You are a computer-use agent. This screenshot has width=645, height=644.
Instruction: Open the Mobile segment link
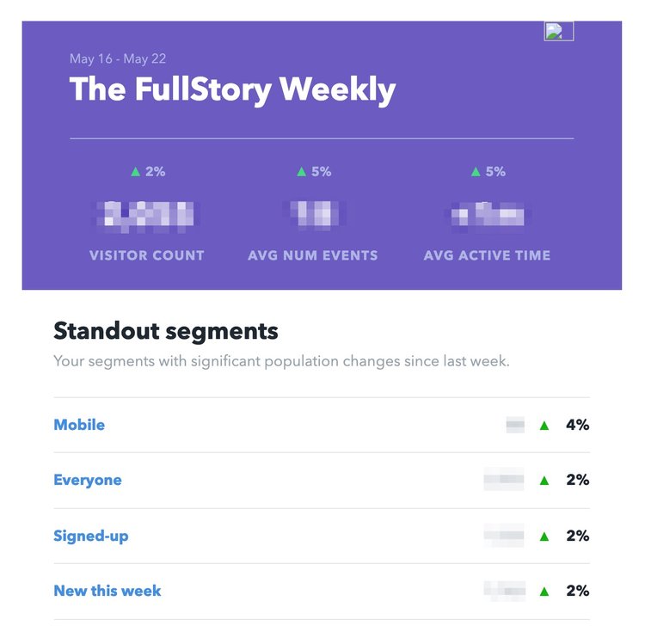[79, 425]
